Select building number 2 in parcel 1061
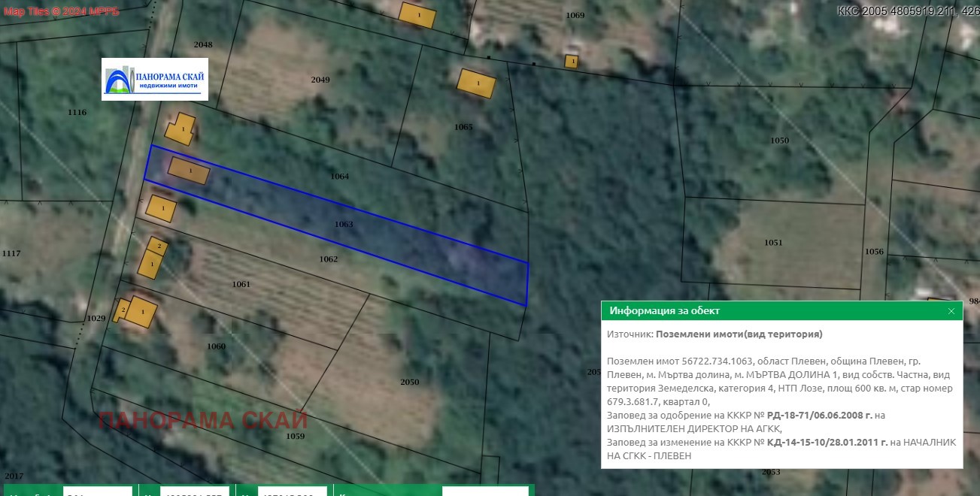 click(159, 245)
